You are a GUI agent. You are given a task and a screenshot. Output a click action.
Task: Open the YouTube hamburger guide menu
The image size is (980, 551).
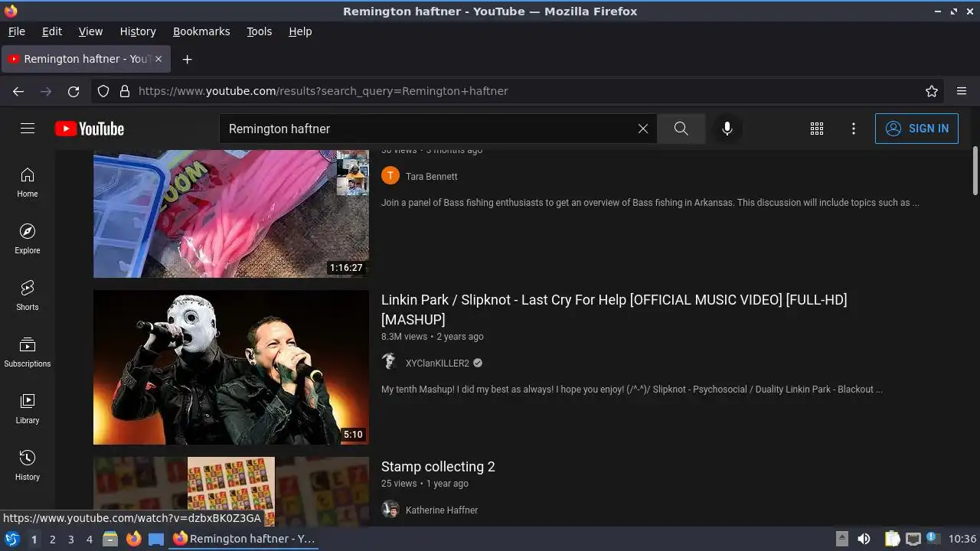28,129
